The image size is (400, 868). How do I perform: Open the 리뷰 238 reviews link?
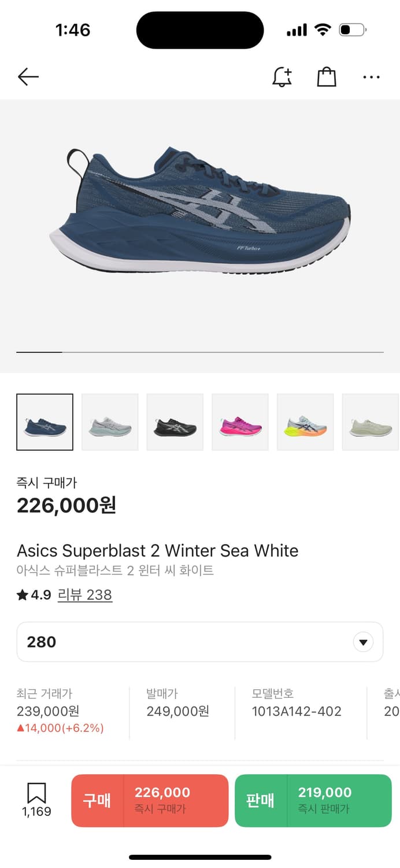[84, 595]
